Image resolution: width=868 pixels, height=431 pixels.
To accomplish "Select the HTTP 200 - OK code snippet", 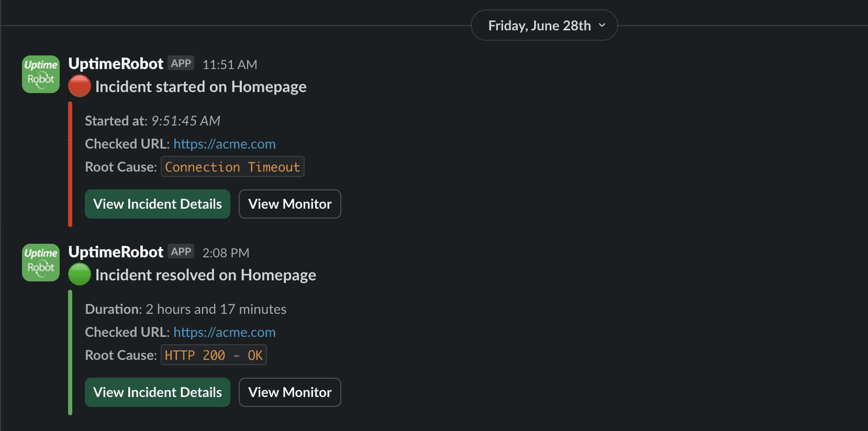I will (x=213, y=355).
